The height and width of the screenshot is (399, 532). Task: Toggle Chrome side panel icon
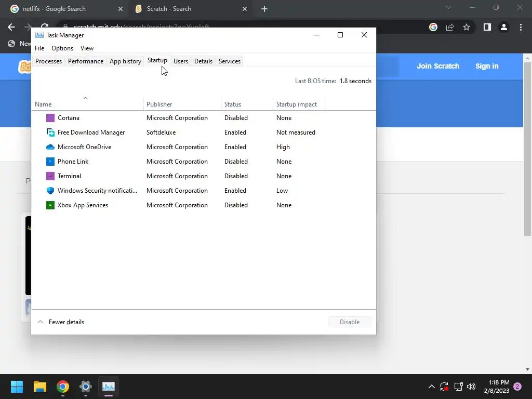(x=487, y=27)
